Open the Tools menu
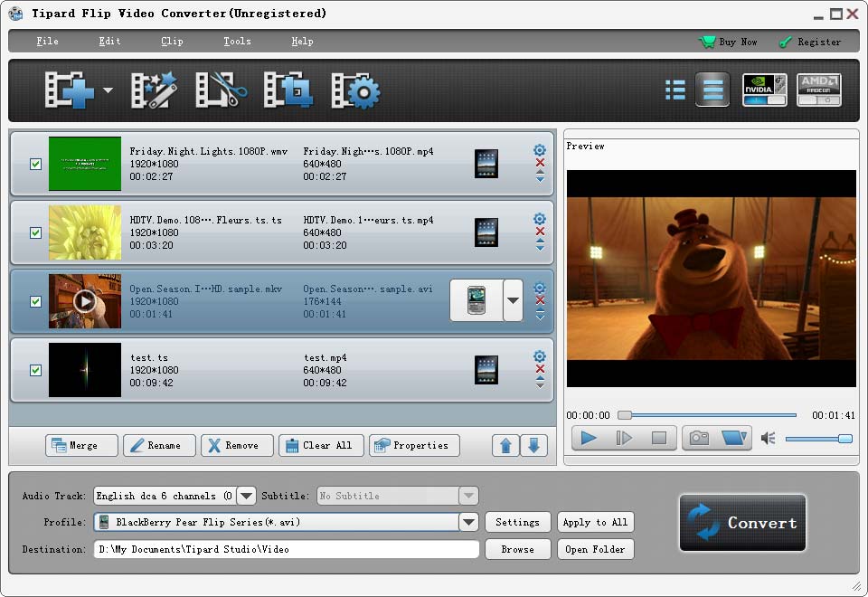 [236, 41]
